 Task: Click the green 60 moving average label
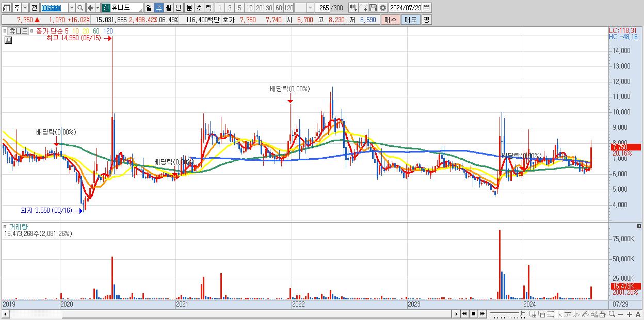click(96, 31)
